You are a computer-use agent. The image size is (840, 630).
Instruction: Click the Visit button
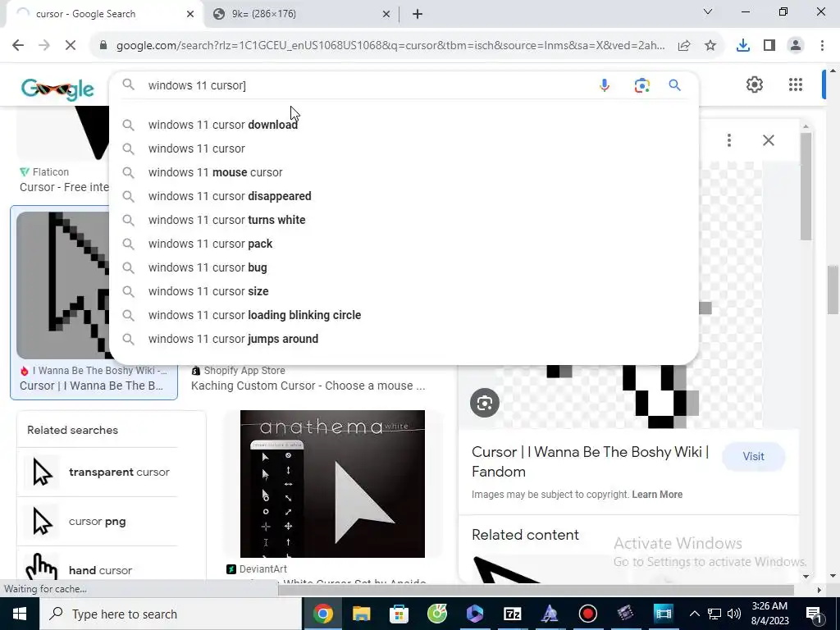tap(753, 456)
